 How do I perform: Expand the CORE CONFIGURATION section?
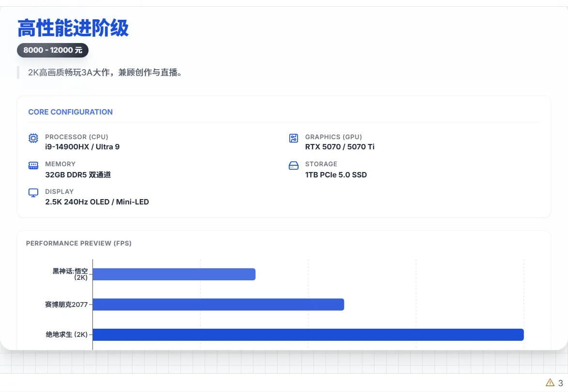click(x=70, y=112)
